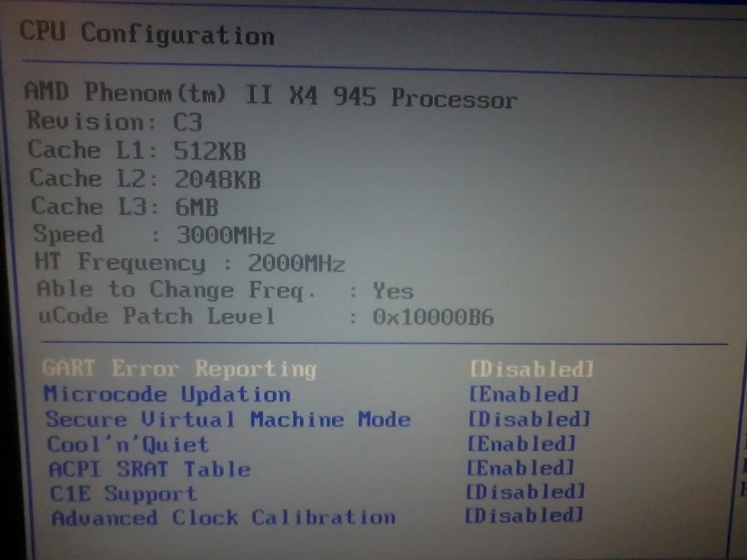This screenshot has height=560, width=747.
Task: Select the Cool'n'Quiet setting
Action: [x=127, y=444]
